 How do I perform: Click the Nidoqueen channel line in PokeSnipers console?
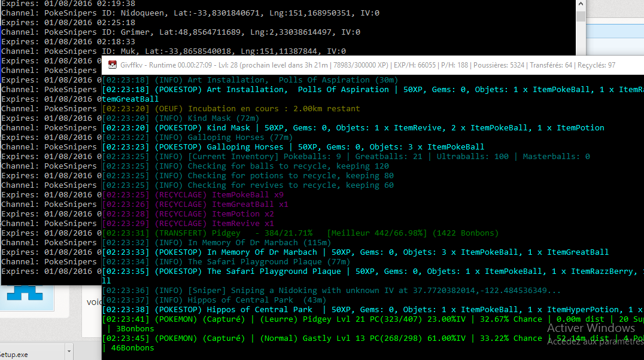[x=190, y=13]
